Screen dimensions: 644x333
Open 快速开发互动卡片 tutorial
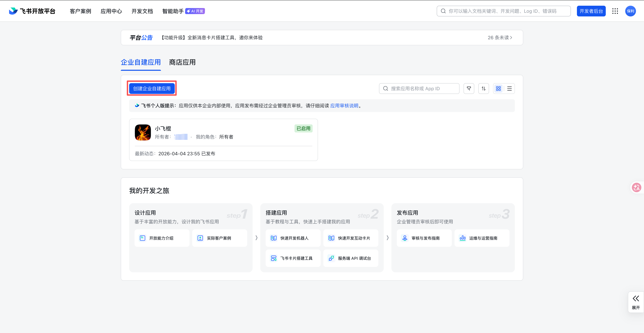351,238
